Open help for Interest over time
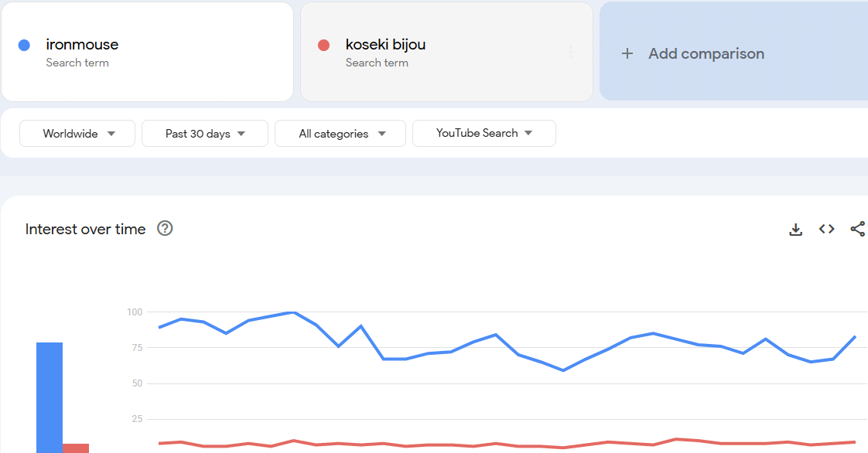The height and width of the screenshot is (453, 868). (x=165, y=228)
